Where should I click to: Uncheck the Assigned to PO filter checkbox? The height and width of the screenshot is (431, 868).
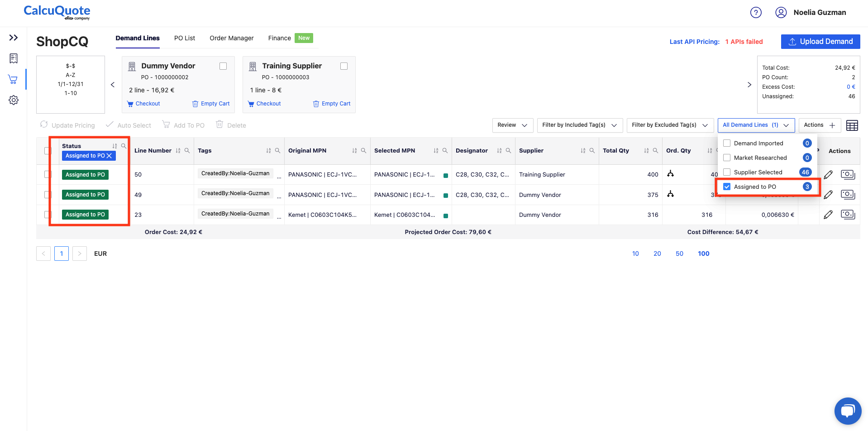point(727,187)
